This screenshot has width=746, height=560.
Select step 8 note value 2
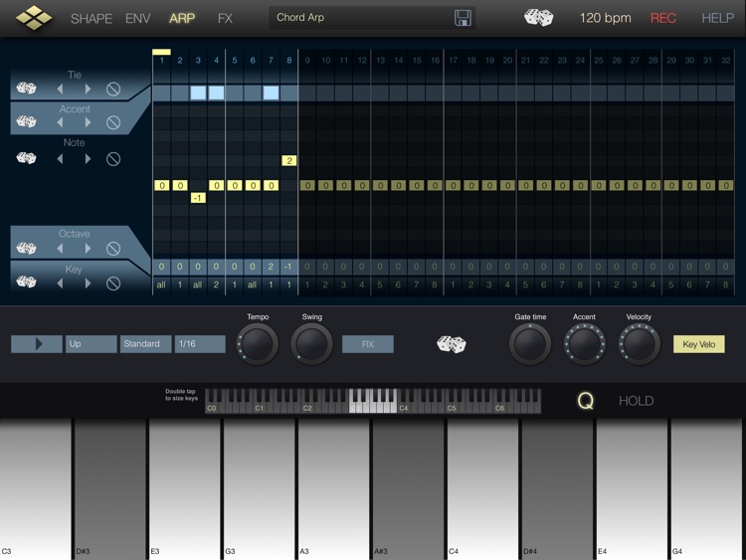tap(289, 161)
